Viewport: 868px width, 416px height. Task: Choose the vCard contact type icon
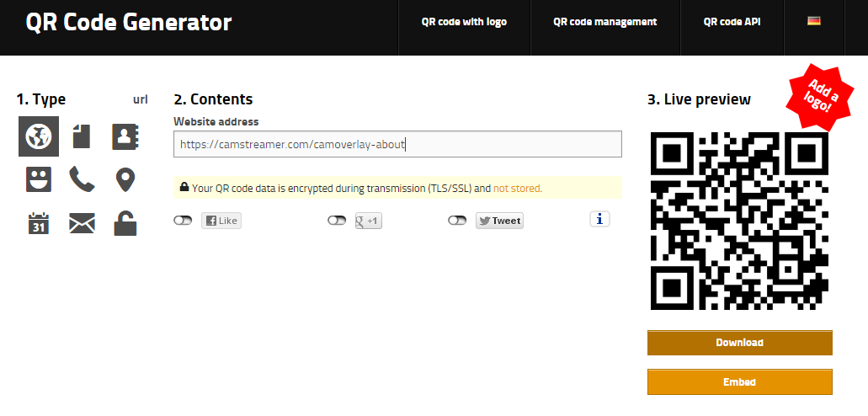pos(125,136)
